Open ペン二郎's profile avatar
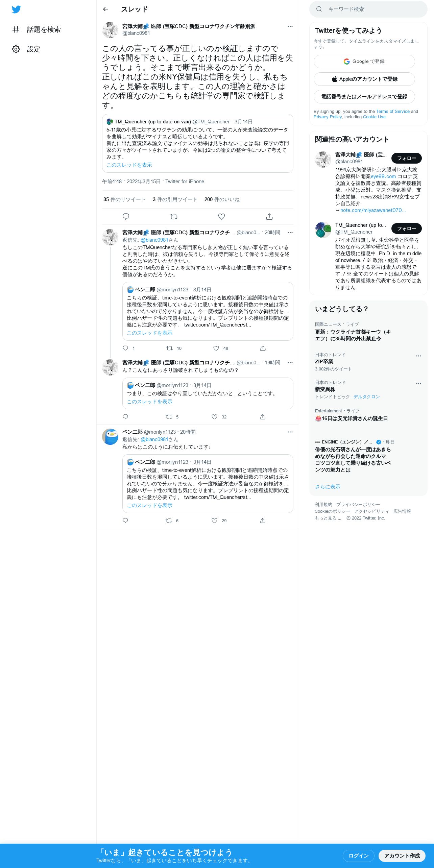Viewport: 434px width, 868px height. click(x=110, y=437)
